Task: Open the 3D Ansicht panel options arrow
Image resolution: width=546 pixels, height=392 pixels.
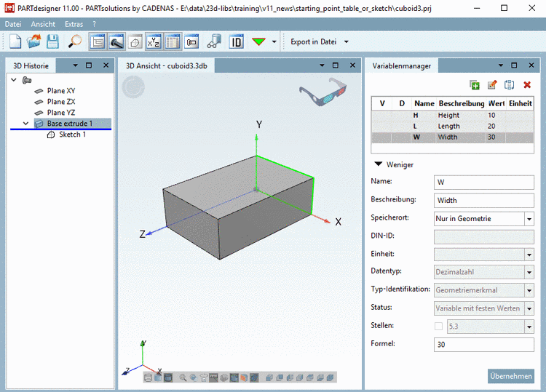Action: 322,65
